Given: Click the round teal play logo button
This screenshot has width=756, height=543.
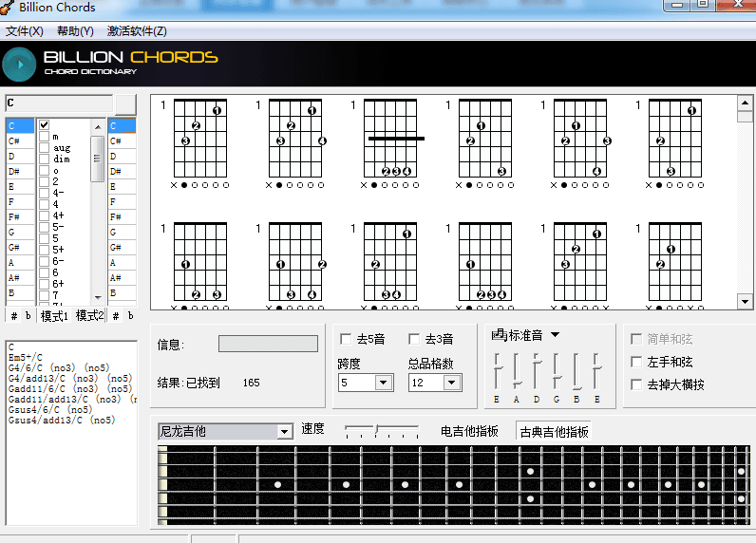Looking at the screenshot, I should tap(19, 65).
